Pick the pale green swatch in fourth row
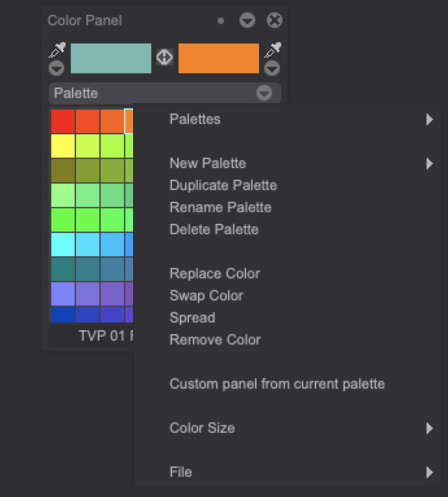 63,195
